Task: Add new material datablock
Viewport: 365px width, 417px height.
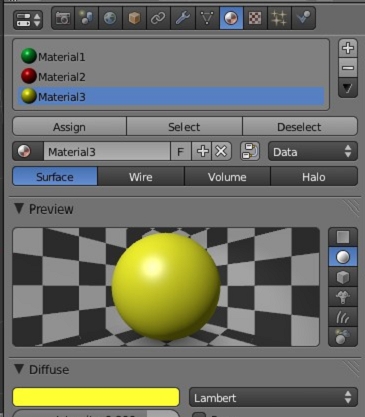Action: point(202,151)
